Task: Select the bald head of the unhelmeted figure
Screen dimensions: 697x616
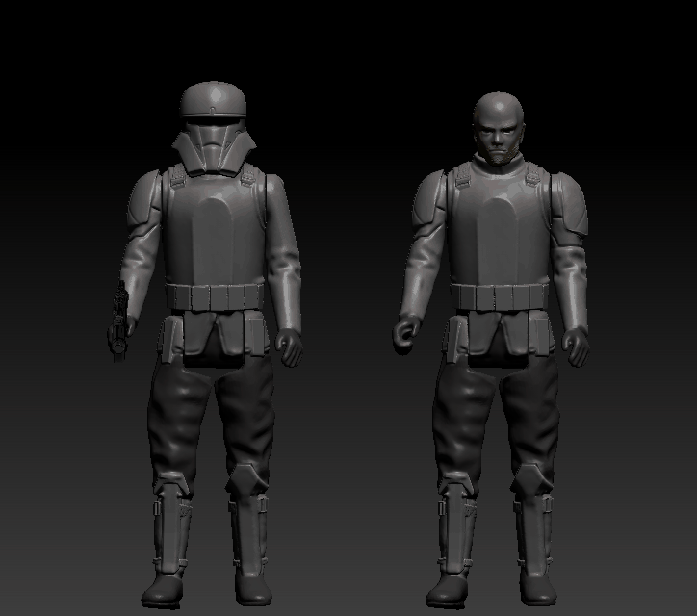Action: pyautogui.click(x=498, y=129)
